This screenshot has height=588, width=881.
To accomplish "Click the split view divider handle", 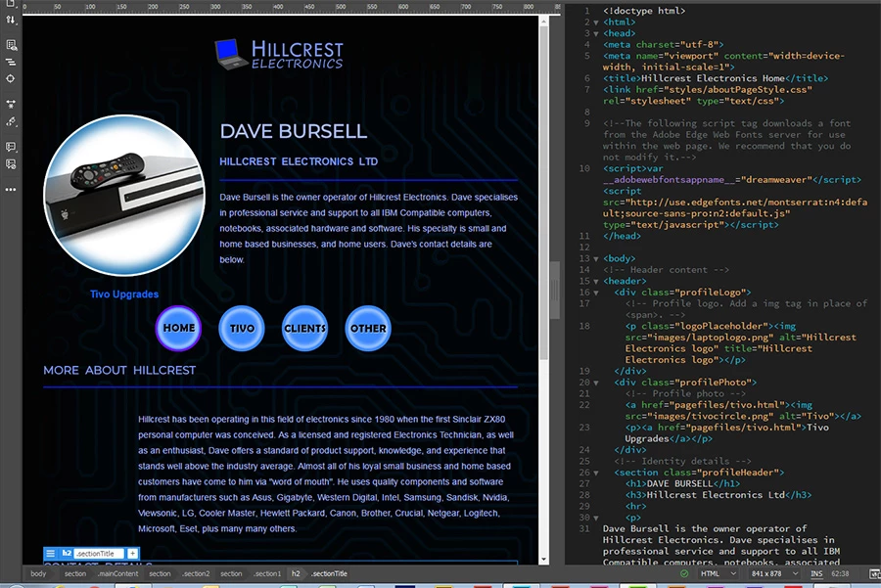I will tap(555, 291).
